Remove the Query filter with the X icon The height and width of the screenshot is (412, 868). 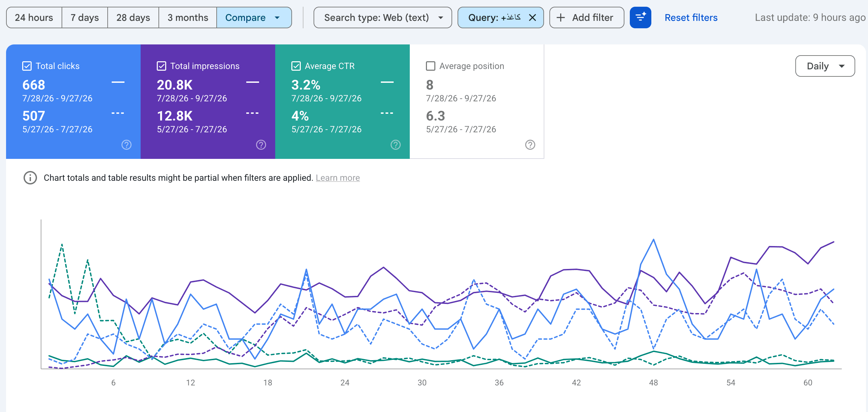coord(532,18)
